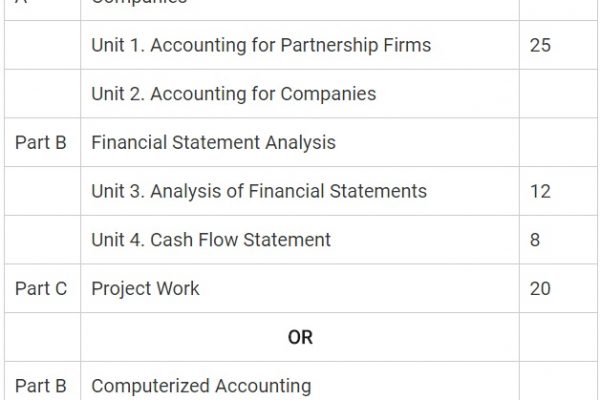Click empty first-column cell beside Unit 1

(x=41, y=45)
